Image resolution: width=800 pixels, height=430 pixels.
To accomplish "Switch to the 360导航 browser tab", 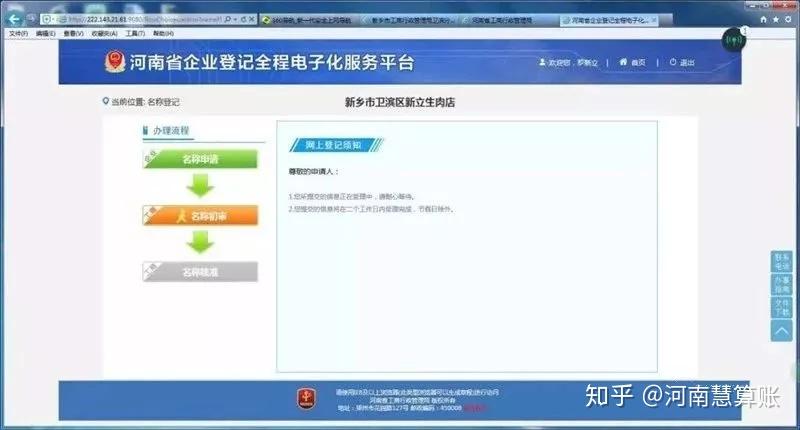I will pos(308,20).
